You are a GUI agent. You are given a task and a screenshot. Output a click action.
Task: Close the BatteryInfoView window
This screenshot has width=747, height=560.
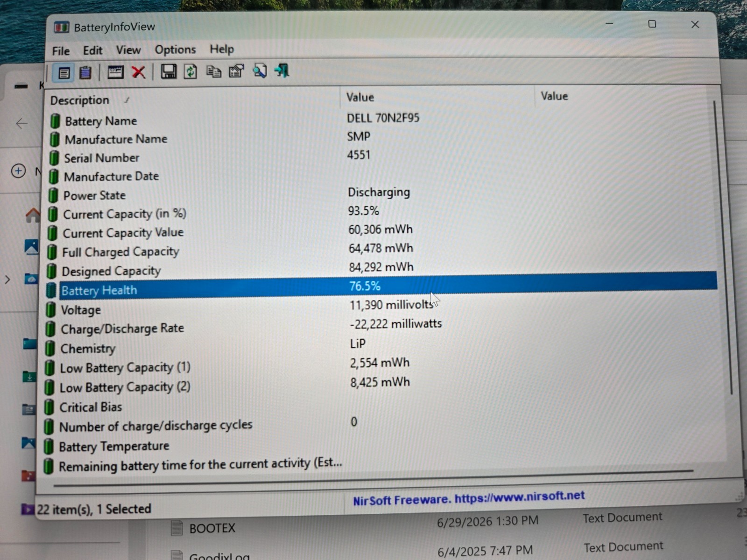695,24
